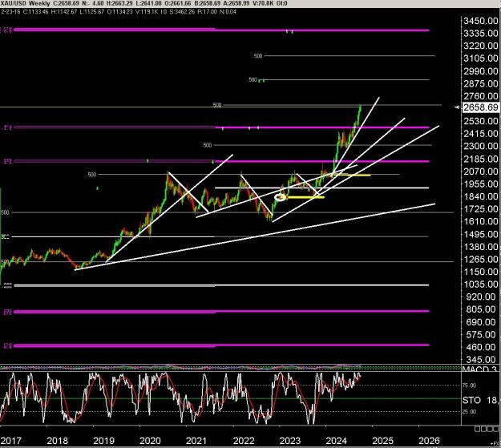Click the highlighted current price label 2658.69
The image size is (501, 448).
click(480, 107)
